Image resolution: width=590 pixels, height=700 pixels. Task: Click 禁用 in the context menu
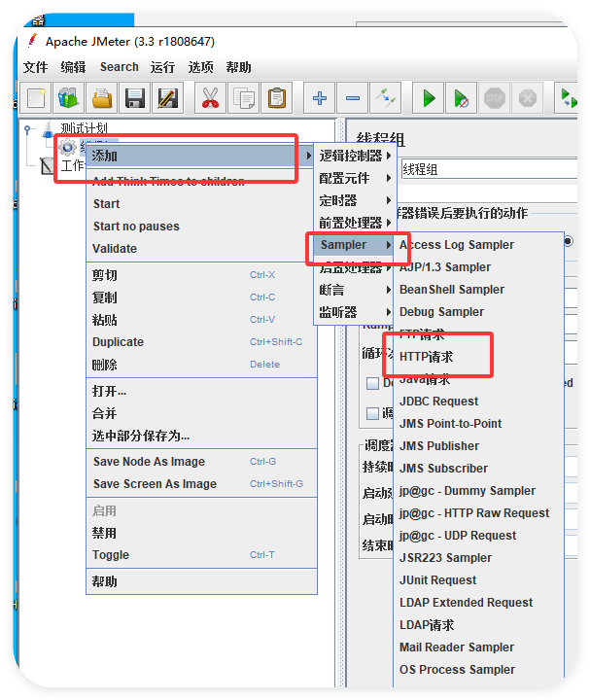[x=201, y=533]
